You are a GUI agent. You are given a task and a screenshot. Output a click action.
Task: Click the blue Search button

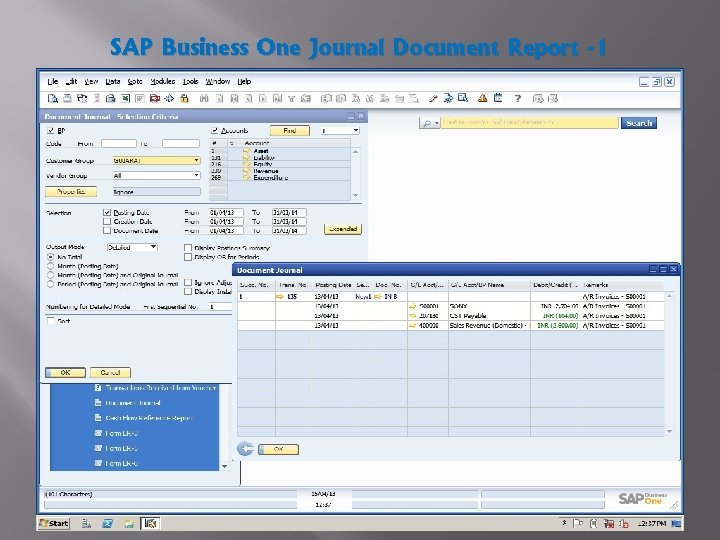click(x=639, y=123)
